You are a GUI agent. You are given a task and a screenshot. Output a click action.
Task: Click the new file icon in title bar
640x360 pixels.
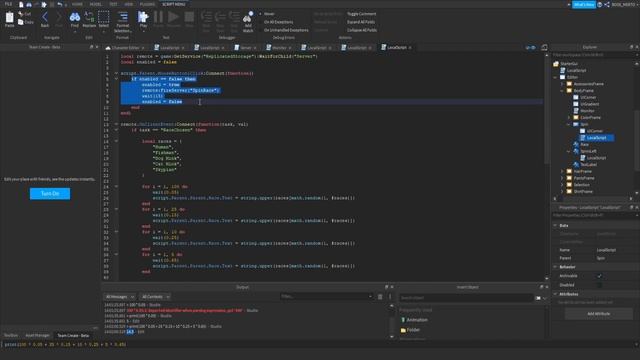point(21,4)
